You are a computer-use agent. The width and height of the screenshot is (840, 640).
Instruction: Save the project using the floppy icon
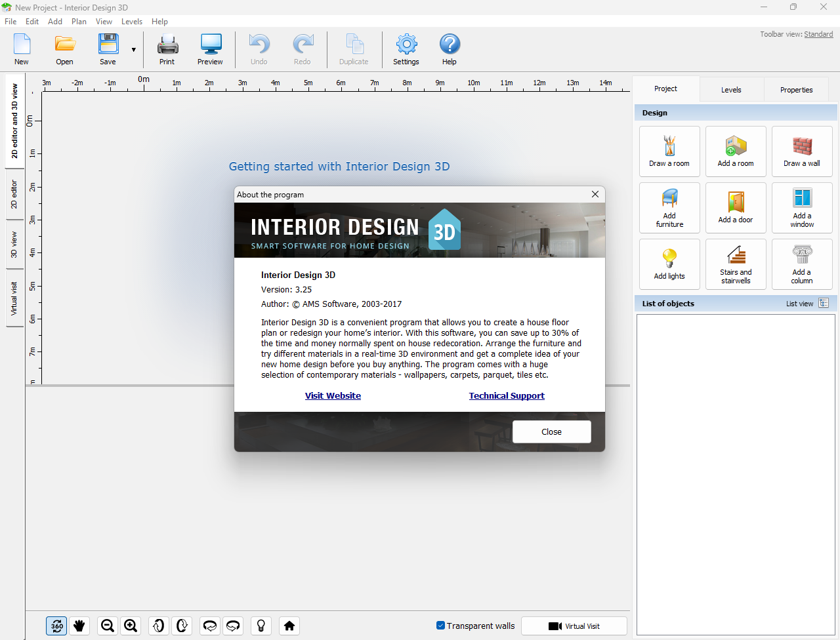[108, 50]
